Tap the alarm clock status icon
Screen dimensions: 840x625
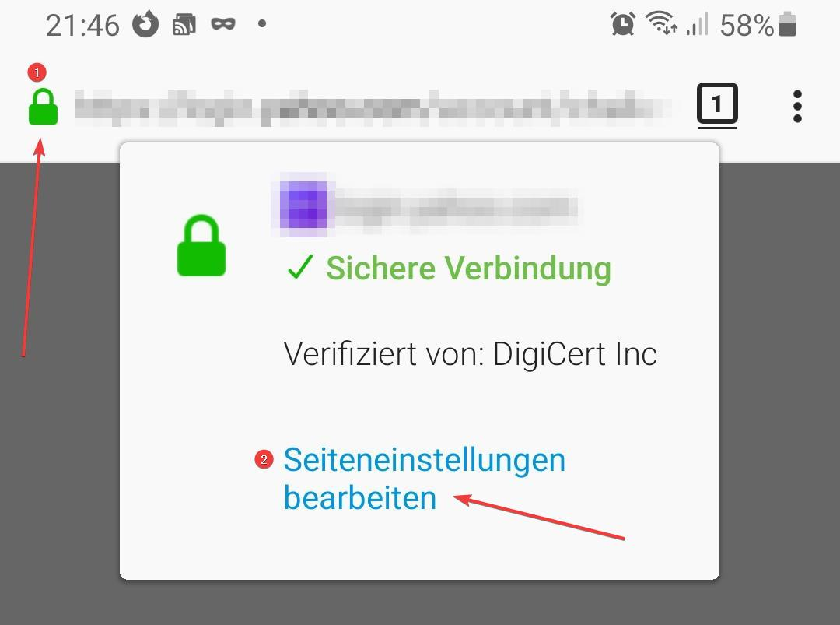point(622,23)
